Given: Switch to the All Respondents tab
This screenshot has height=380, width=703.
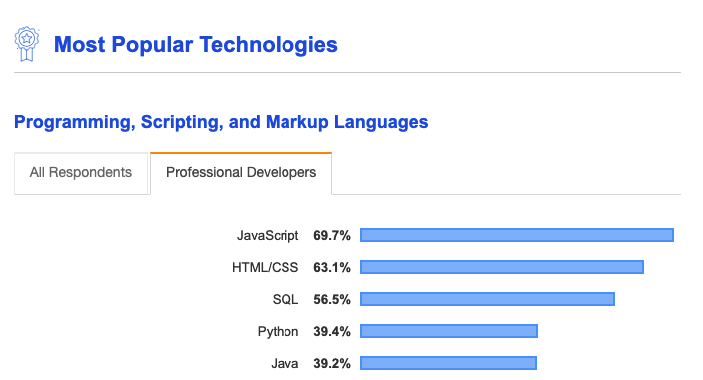Looking at the screenshot, I should [81, 173].
